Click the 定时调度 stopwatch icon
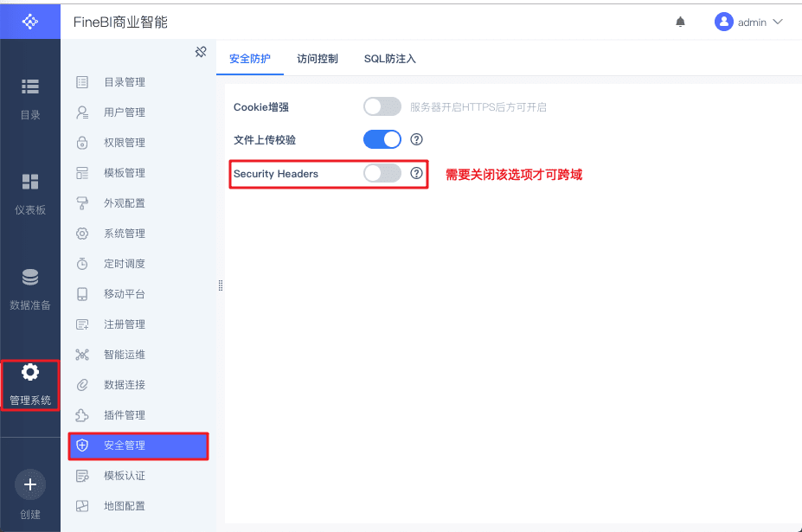The width and height of the screenshot is (802, 532). 82,264
